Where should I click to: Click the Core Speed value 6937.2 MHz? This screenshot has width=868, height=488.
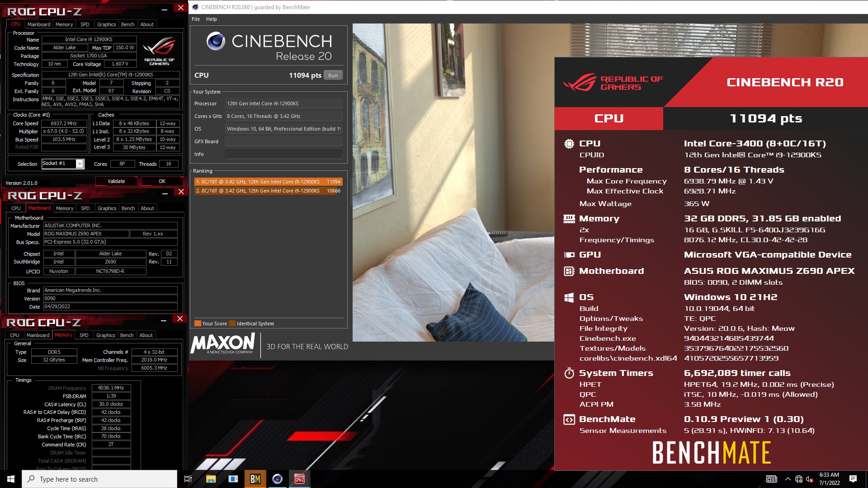point(64,123)
